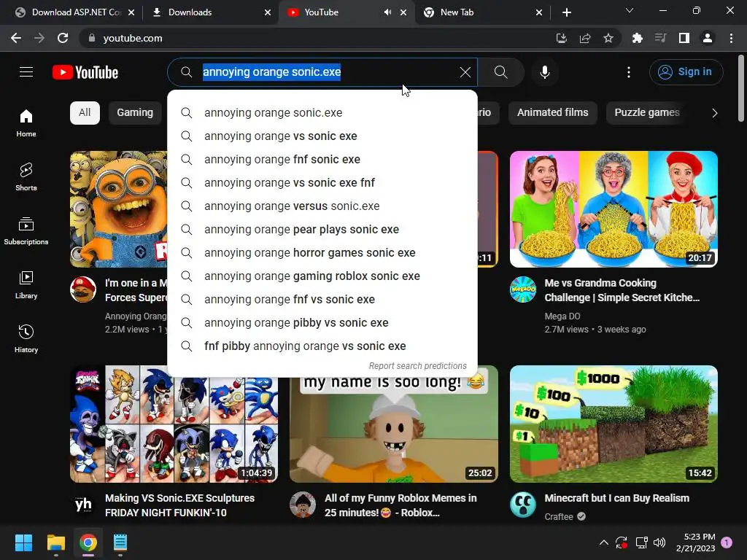Choose suggestion annoying orange fnf sonic exe
Viewport: 747px width, 560px height.
click(x=322, y=160)
